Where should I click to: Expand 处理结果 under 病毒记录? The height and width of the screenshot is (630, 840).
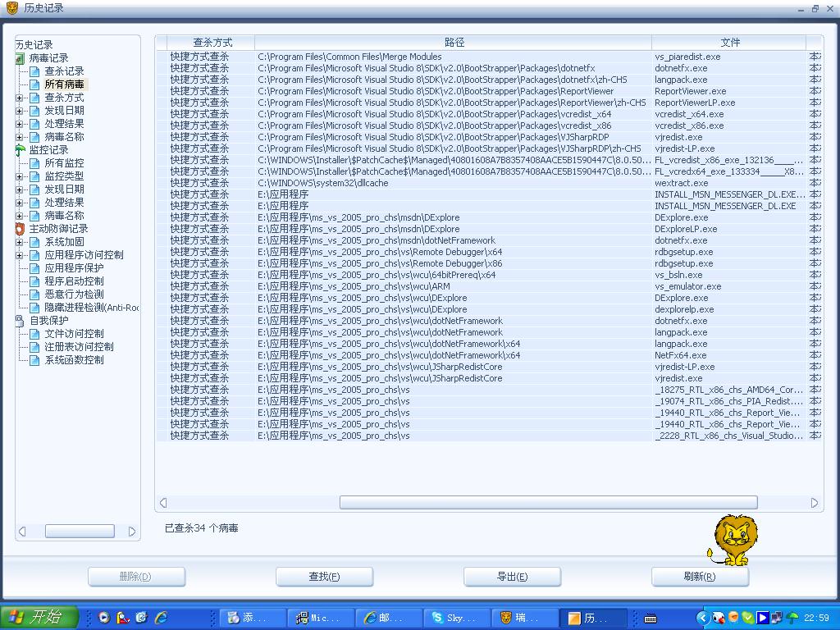20,125
